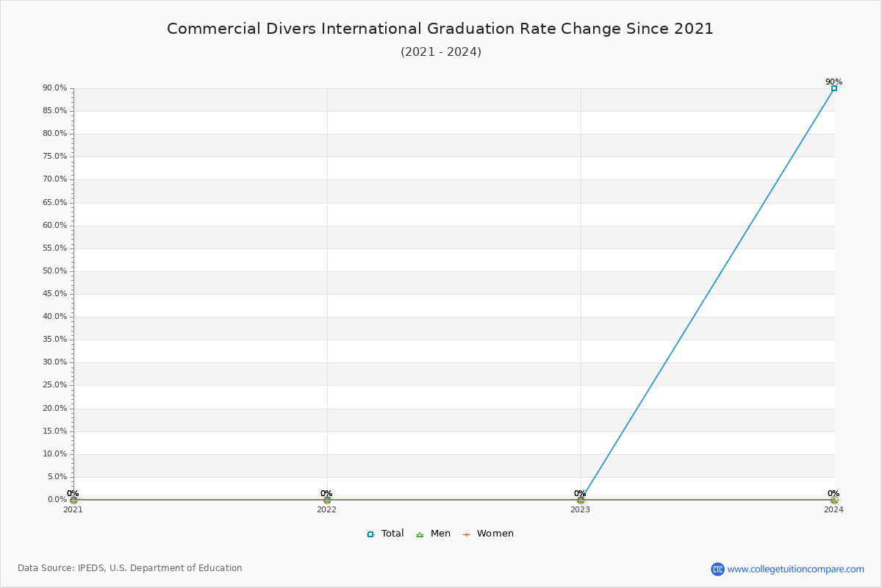This screenshot has height=588, width=882.
Task: Select the 2021 data point at 0%
Action: [73, 500]
